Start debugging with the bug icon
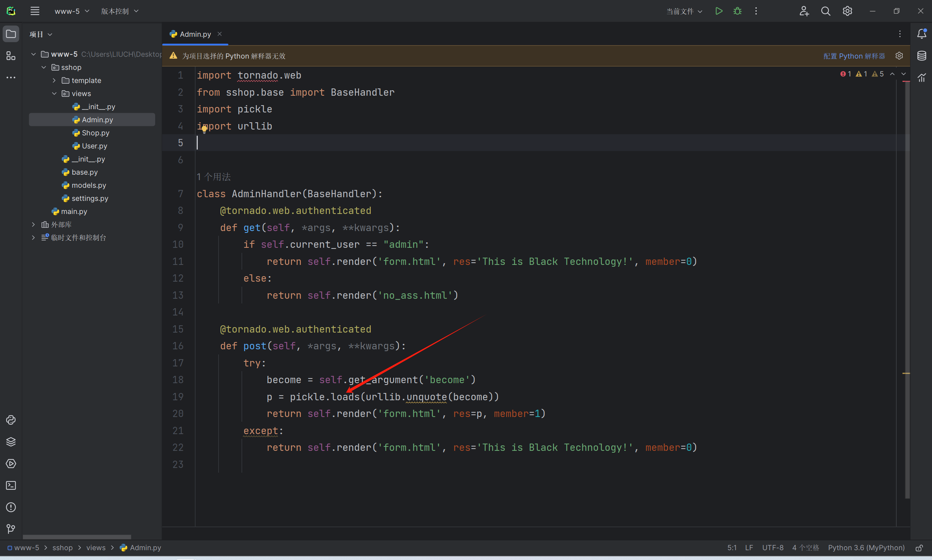The height and width of the screenshot is (560, 932). click(737, 11)
